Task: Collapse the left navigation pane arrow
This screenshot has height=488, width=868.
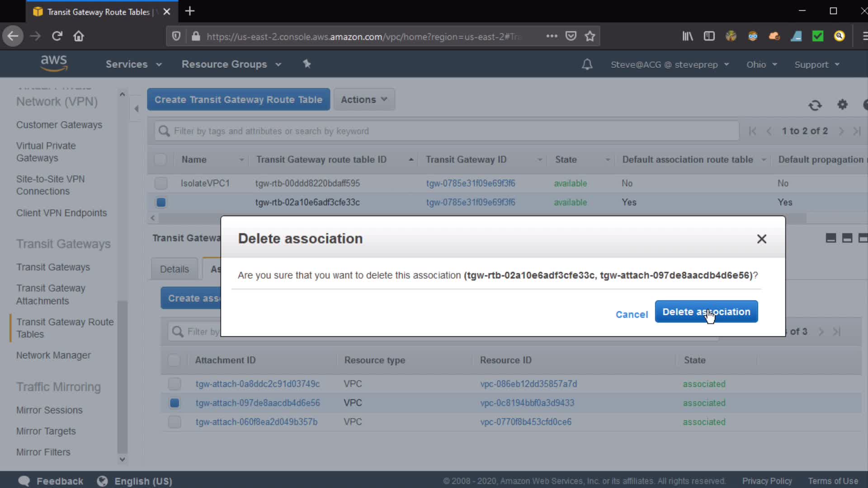Action: click(x=136, y=108)
